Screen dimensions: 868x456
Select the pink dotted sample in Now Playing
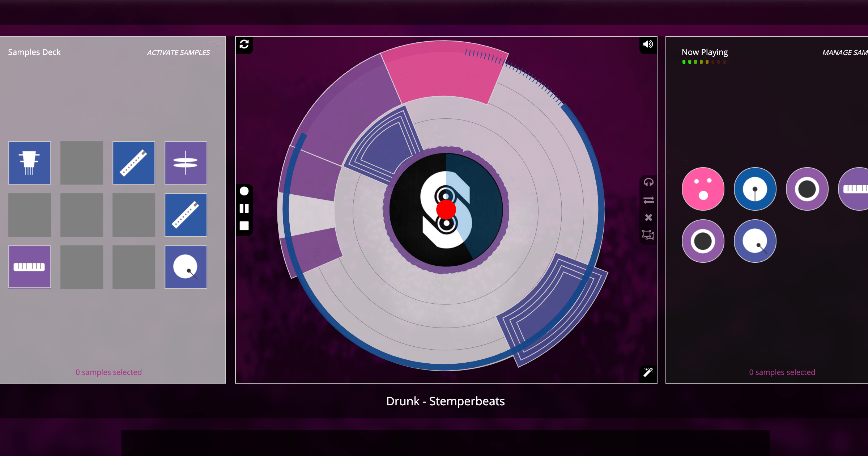[x=702, y=189]
